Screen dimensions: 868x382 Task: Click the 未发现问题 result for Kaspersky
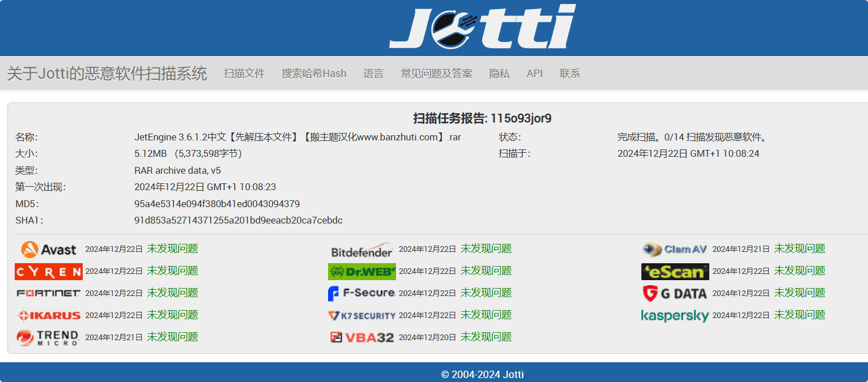pos(799,315)
